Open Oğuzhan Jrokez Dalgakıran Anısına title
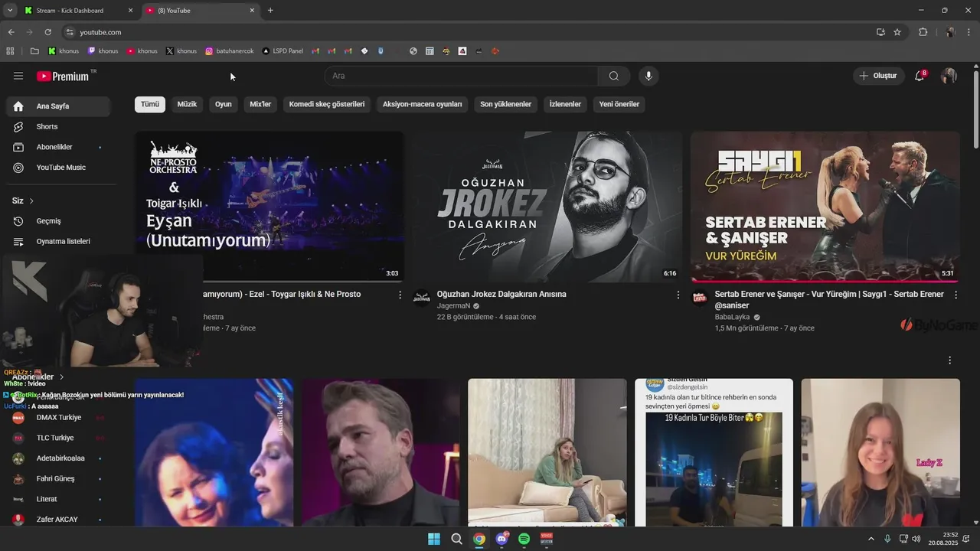Viewport: 980px width, 551px height. pos(501,294)
